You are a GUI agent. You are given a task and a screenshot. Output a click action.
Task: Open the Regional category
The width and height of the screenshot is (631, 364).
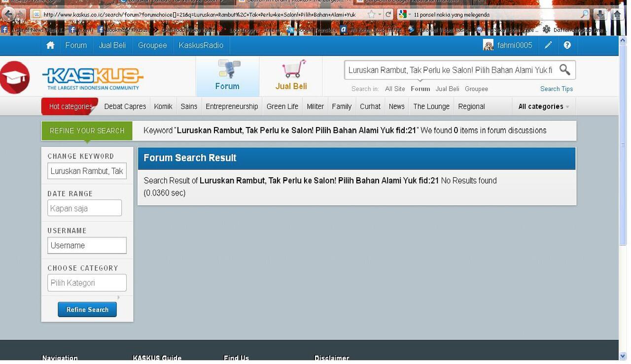(471, 106)
